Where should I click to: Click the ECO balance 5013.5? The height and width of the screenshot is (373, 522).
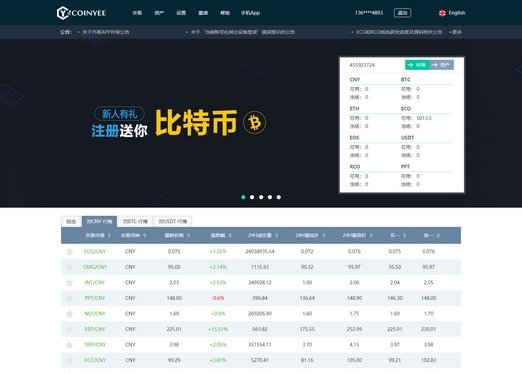tap(424, 118)
